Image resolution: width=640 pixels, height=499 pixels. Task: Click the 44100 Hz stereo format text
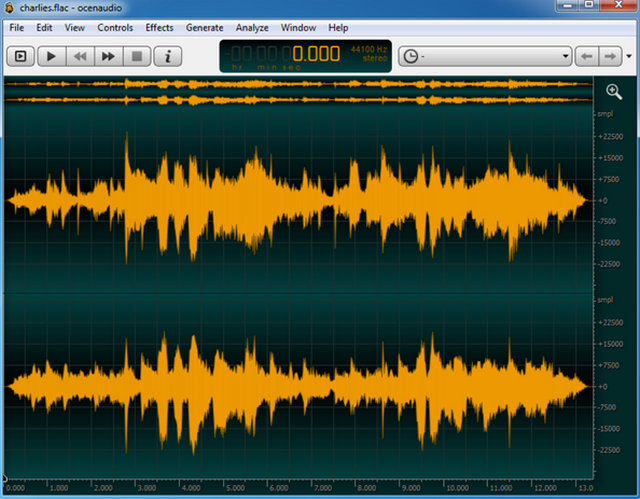coord(369,53)
